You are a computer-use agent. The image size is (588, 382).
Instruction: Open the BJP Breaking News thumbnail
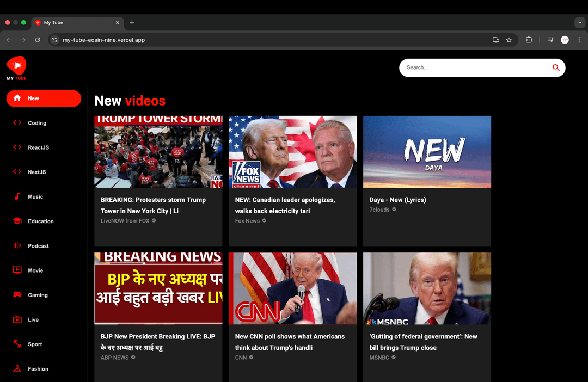tap(158, 288)
